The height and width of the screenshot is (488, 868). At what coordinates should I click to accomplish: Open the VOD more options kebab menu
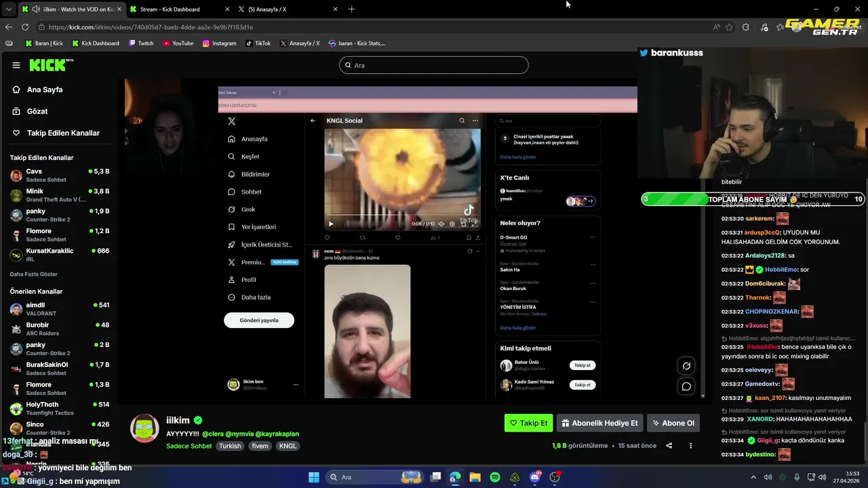pyautogui.click(x=690, y=446)
